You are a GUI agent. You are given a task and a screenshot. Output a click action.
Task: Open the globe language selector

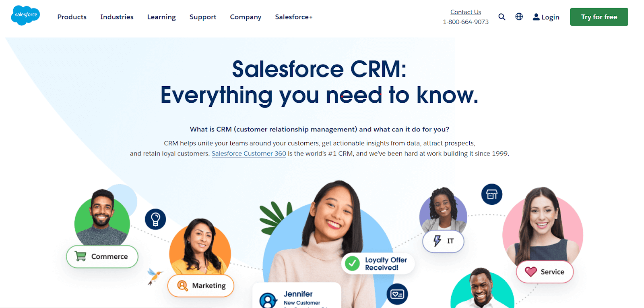(x=519, y=17)
